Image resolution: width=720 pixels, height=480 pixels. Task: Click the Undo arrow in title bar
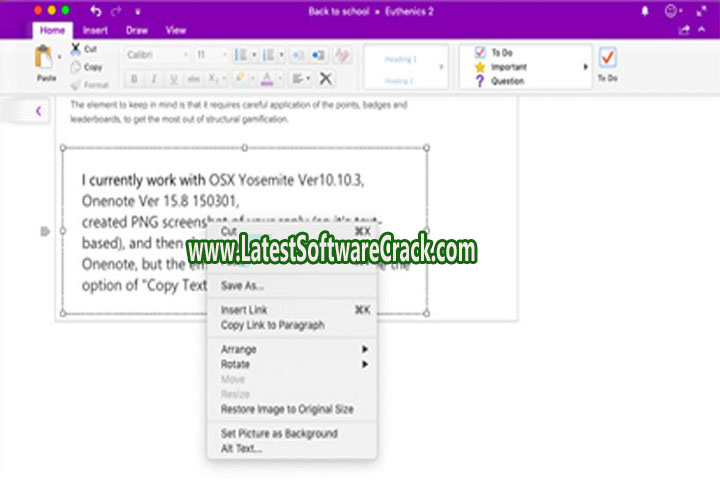pyautogui.click(x=96, y=11)
